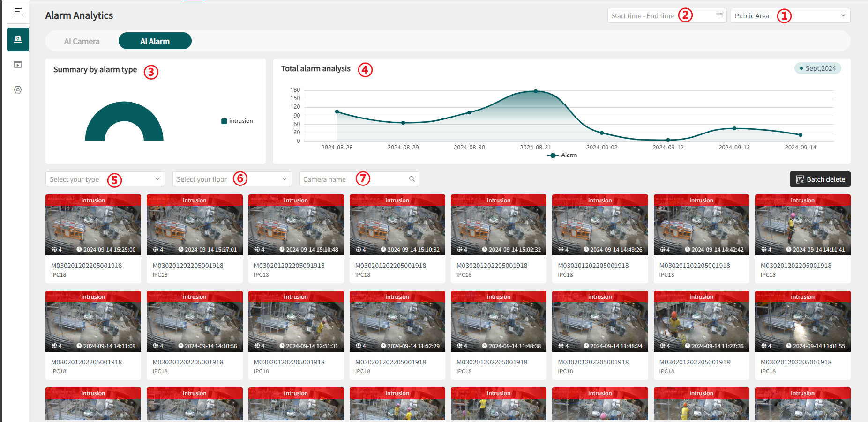Image resolution: width=868 pixels, height=422 pixels.
Task: Click the 2024-08-28 data point on chart
Action: click(337, 111)
